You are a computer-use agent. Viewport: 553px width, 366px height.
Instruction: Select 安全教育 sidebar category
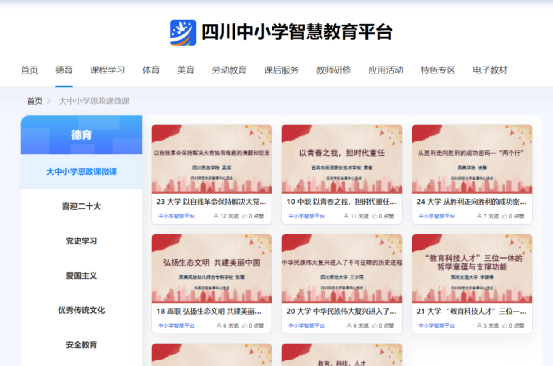pyautogui.click(x=81, y=344)
